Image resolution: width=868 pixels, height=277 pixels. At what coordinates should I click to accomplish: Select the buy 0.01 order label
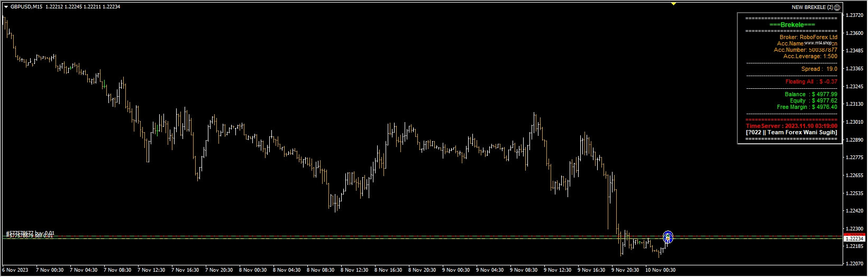coord(30,233)
